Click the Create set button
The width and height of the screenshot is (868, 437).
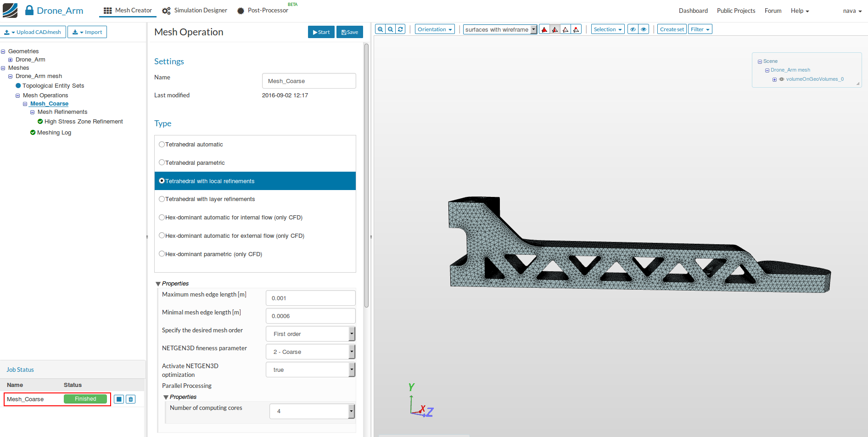672,29
